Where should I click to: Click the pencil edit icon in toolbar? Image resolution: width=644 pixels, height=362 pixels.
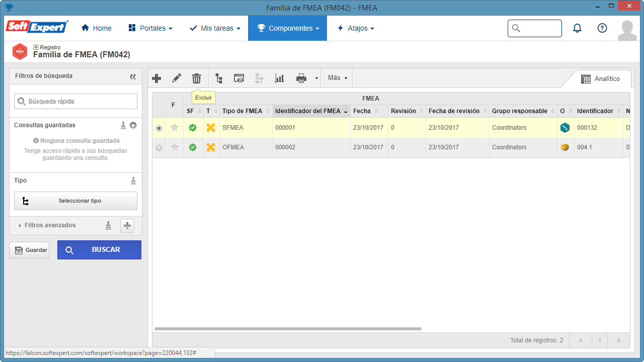click(176, 78)
